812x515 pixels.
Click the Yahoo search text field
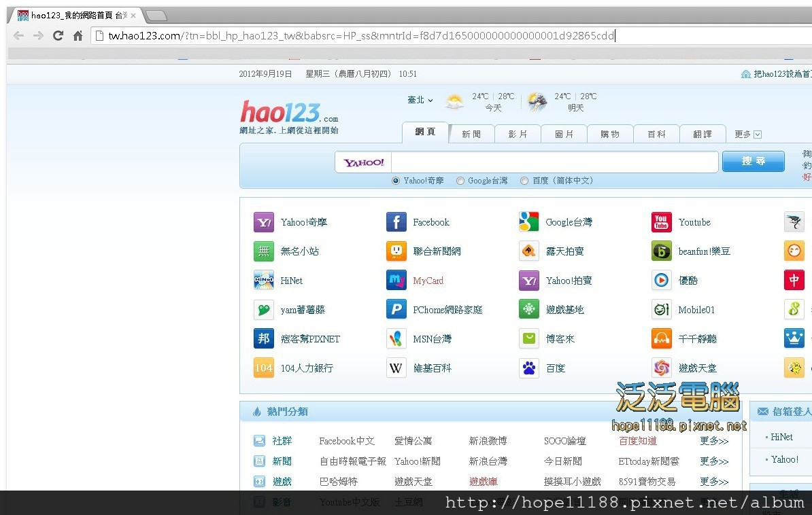pos(555,162)
